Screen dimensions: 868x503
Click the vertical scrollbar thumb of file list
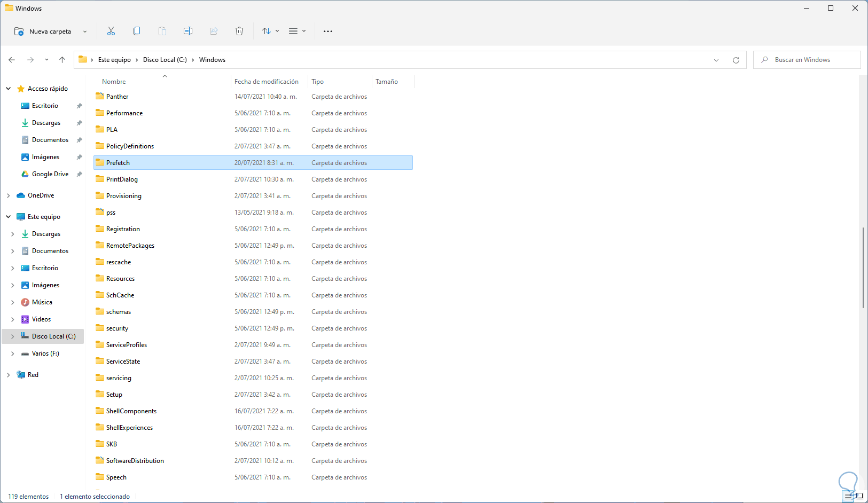pyautogui.click(x=863, y=268)
